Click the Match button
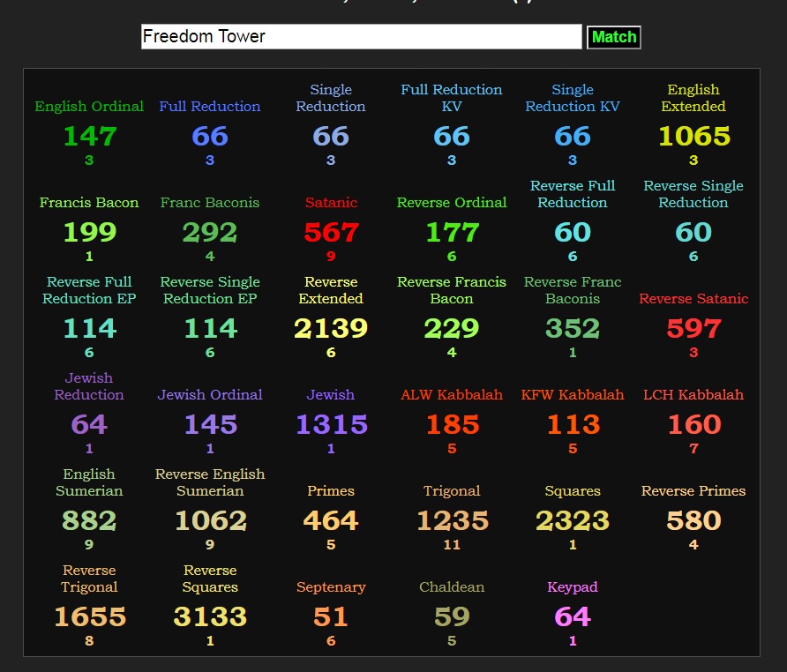This screenshot has height=672, width=787. [x=613, y=37]
